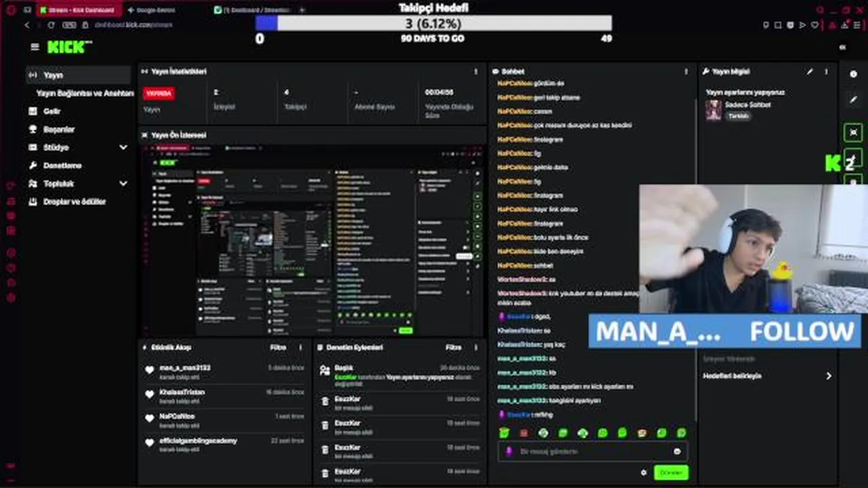
Task: Click the Hedefleri belirleyin text
Action: [732, 375]
